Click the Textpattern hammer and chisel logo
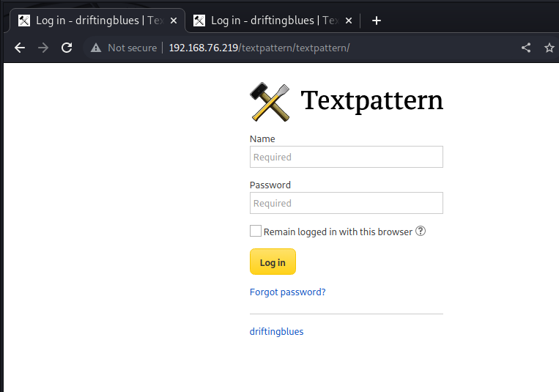The image size is (559, 392). 270,102
